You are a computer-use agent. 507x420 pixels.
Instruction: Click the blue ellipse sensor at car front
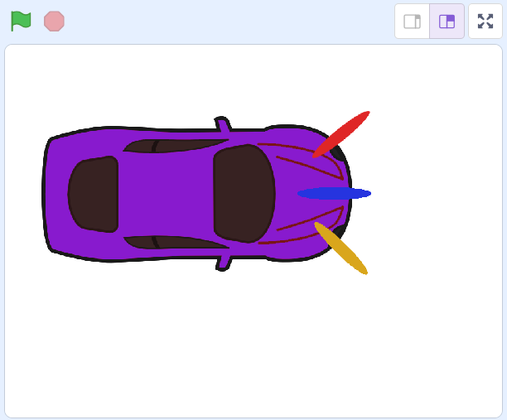[334, 193]
